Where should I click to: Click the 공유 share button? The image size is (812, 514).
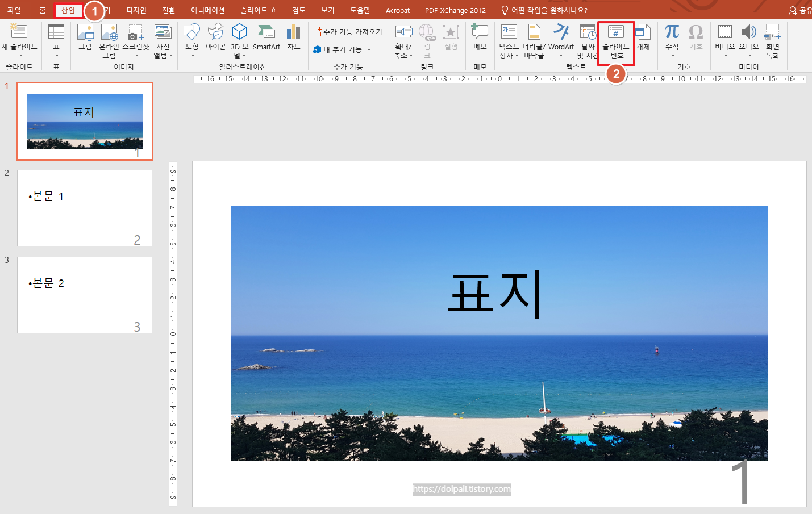(800, 10)
